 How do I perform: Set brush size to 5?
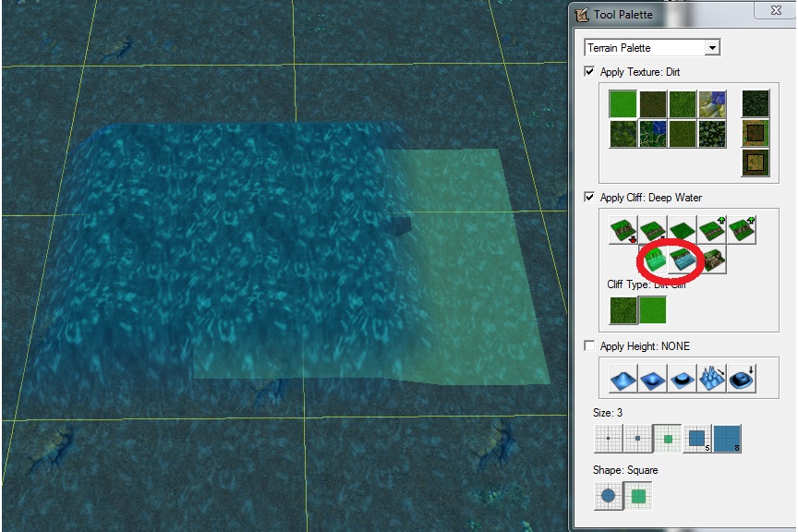coord(697,439)
